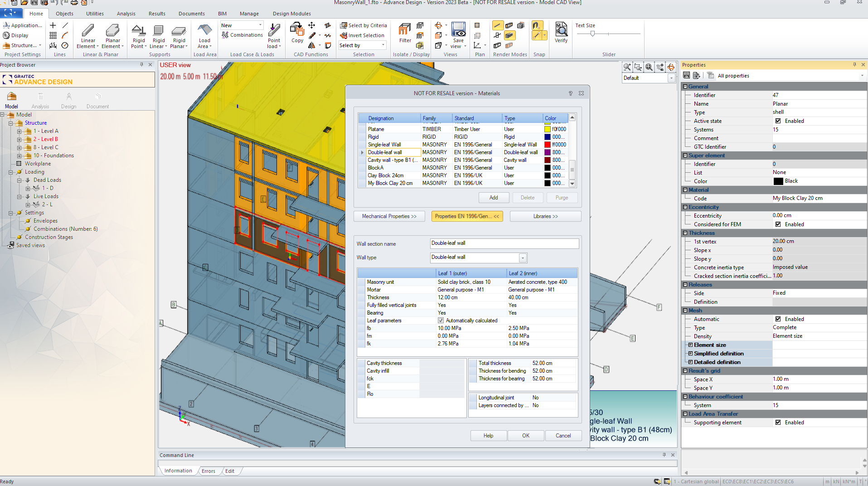Open the Utilities ribbon tab
This screenshot has height=486, width=868.
pos(95,14)
